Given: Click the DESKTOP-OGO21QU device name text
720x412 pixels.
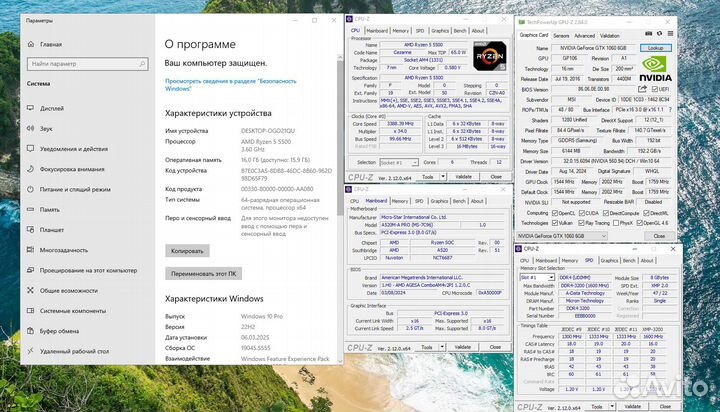Looking at the screenshot, I should 268,131.
